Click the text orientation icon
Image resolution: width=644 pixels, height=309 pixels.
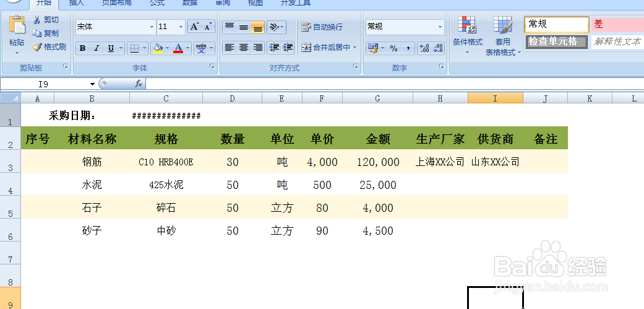[273, 27]
